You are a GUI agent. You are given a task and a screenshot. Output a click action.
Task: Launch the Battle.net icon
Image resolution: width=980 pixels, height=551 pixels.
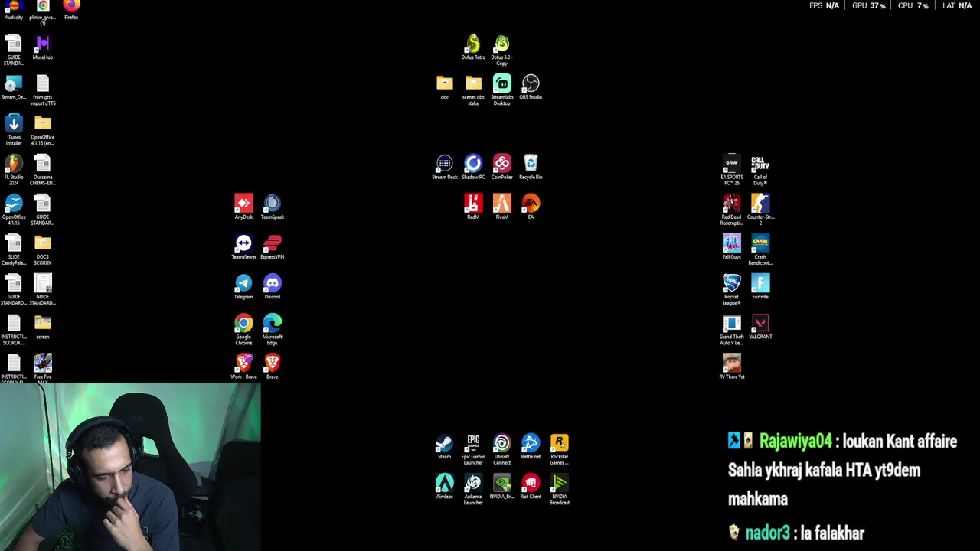point(531,447)
